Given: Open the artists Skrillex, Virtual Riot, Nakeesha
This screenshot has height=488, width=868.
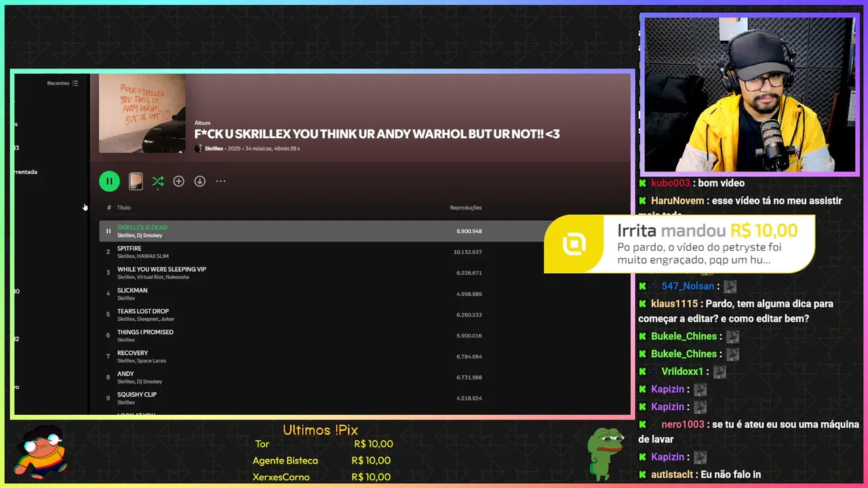Looking at the screenshot, I should (153, 277).
